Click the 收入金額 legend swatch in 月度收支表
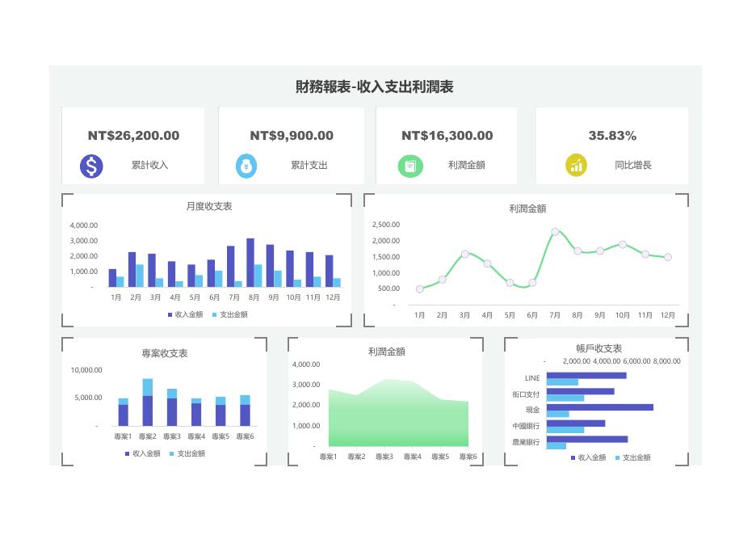The image size is (756, 535). 170,314
